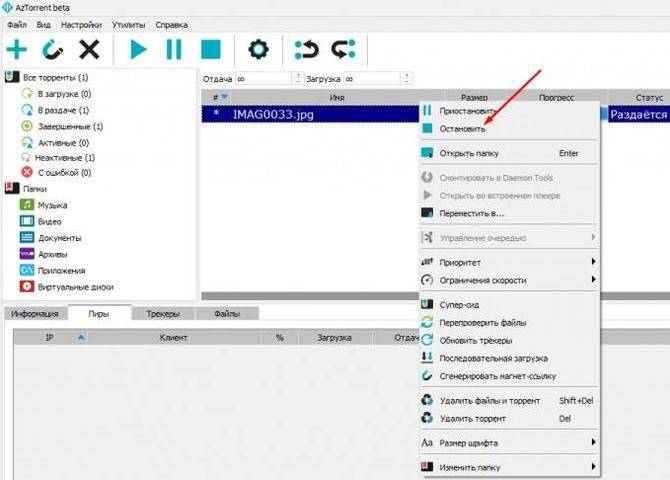Choose Остановить in context menu
The image size is (670, 480).
tap(509, 128)
